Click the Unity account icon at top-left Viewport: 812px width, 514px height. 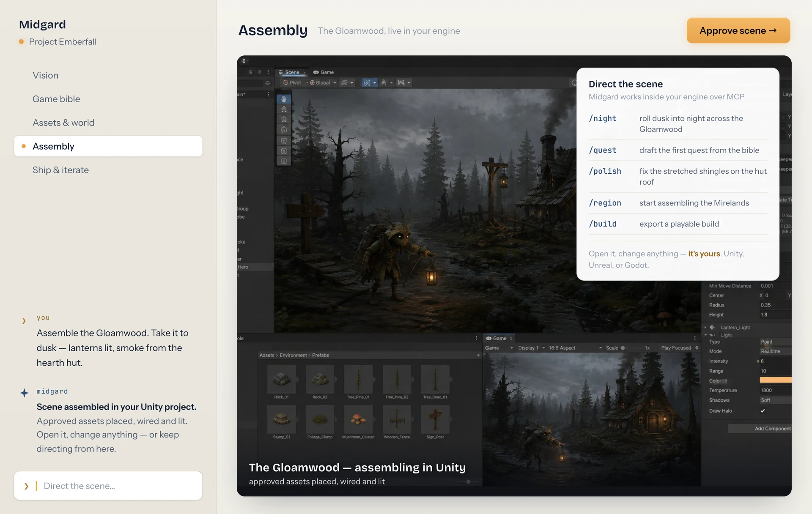pos(244,61)
